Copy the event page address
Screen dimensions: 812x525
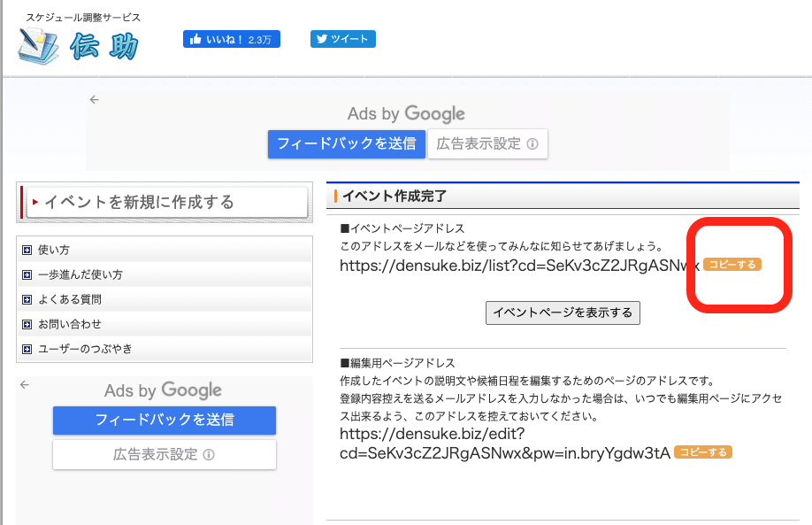(x=732, y=265)
